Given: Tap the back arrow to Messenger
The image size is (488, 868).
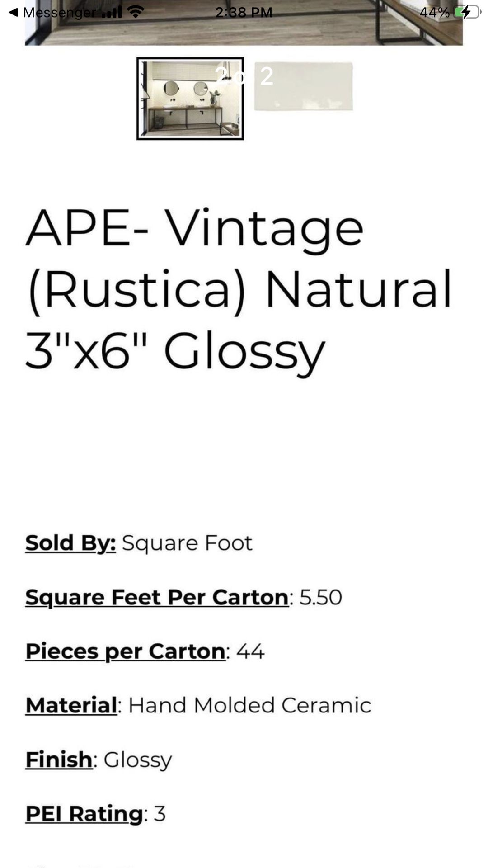Looking at the screenshot, I should [x=14, y=13].
